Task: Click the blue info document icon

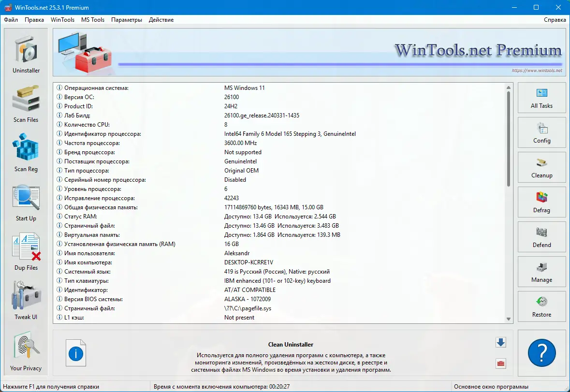Action: [76, 353]
